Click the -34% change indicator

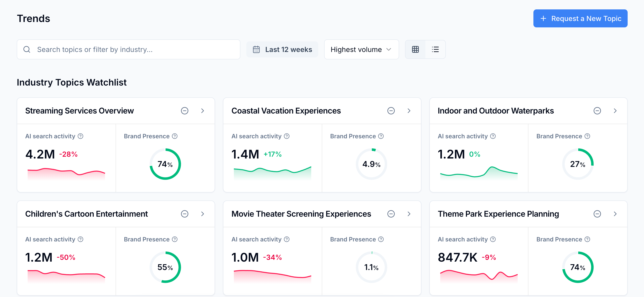pos(272,257)
